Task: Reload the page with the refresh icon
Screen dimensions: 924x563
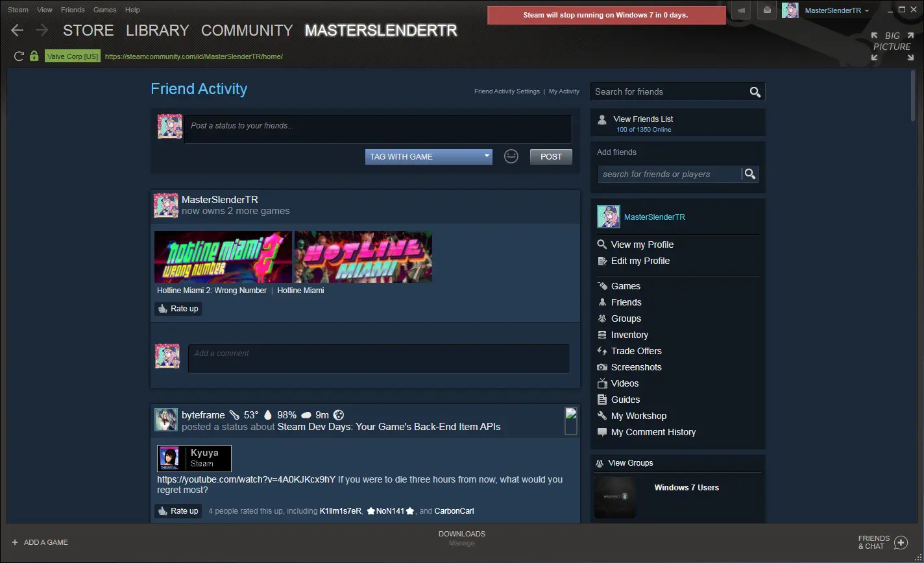Action: pyautogui.click(x=19, y=56)
